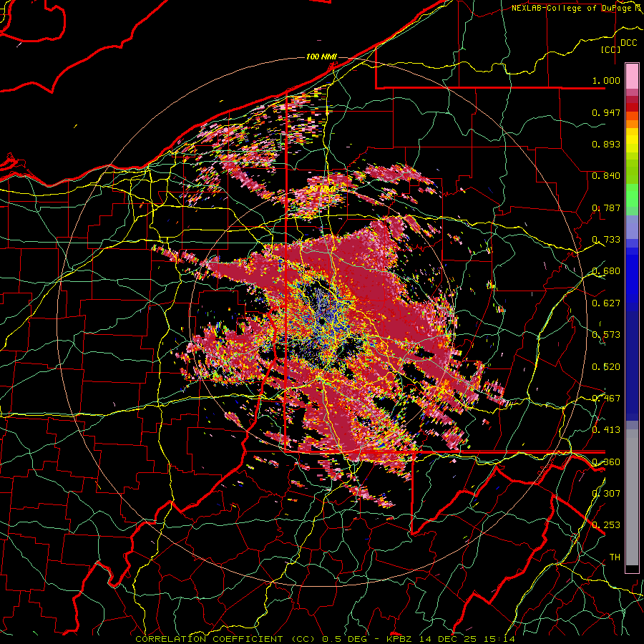The height and width of the screenshot is (644, 644).
Task: Click the DCC label above the color bar
Action: (x=628, y=43)
